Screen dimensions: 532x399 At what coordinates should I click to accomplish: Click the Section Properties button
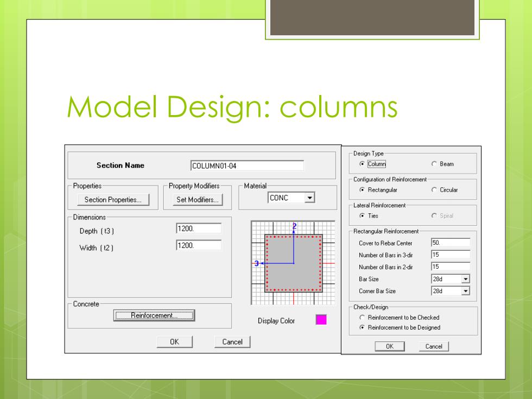[113, 200]
